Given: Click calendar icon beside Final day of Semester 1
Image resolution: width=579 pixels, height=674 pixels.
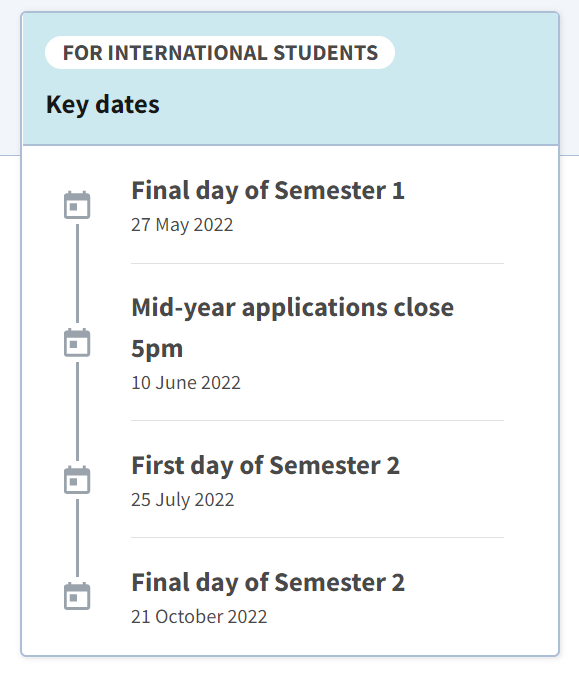Looking at the screenshot, I should coord(77,205).
